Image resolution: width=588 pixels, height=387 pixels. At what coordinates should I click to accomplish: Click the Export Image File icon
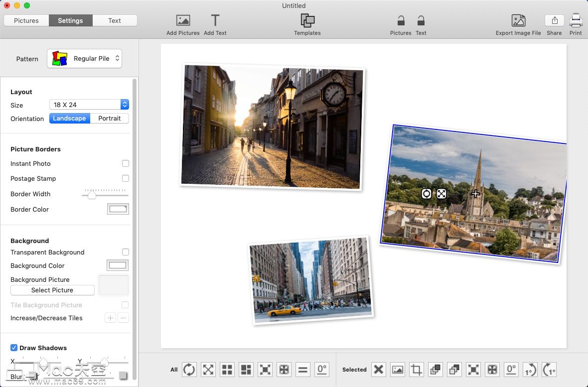coord(518,22)
